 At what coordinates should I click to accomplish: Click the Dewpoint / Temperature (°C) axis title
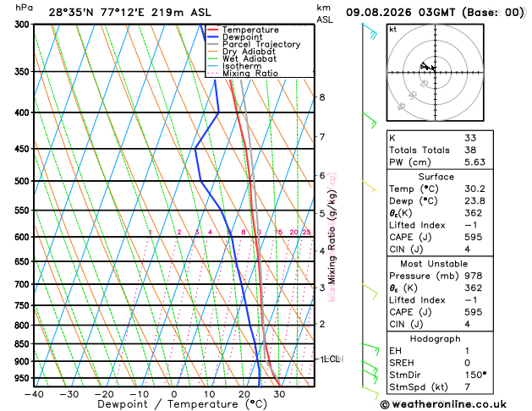pyautogui.click(x=183, y=404)
